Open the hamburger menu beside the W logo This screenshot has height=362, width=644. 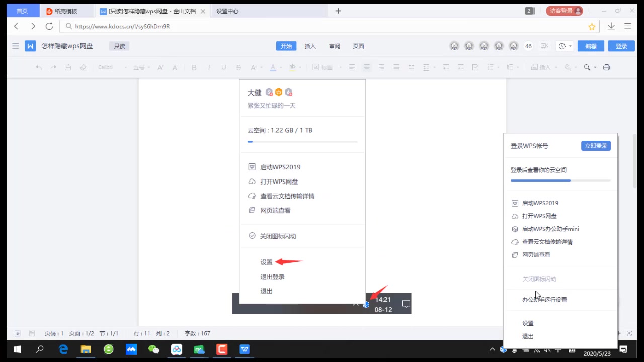click(x=16, y=46)
